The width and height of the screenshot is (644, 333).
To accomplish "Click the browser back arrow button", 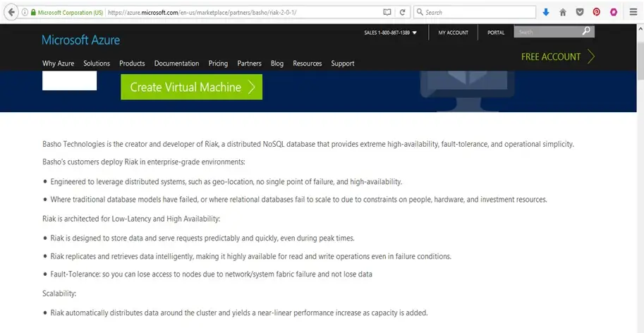I will coord(11,12).
